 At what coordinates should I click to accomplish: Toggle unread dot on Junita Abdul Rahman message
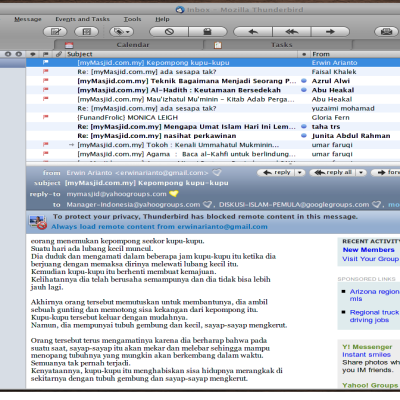[304, 136]
